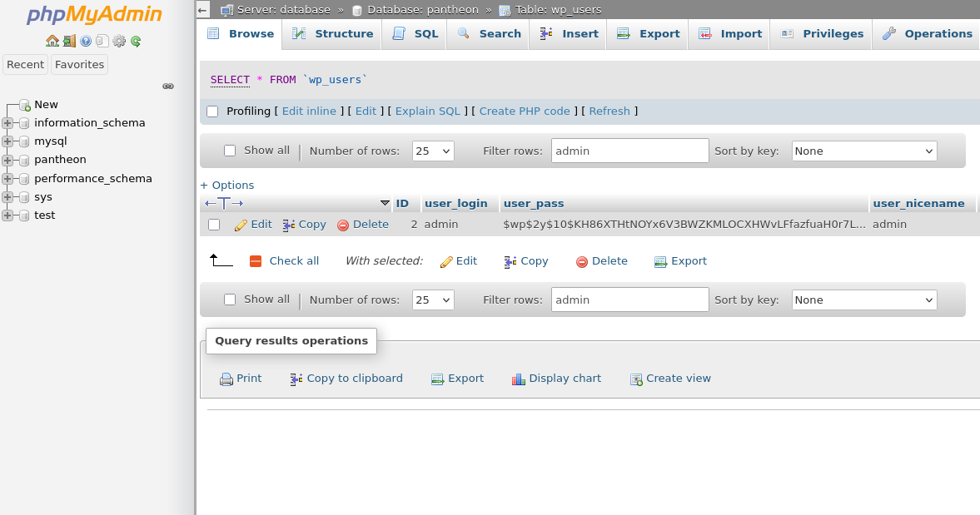Expand the test database node
This screenshot has height=515, width=980.
pyautogui.click(x=7, y=216)
